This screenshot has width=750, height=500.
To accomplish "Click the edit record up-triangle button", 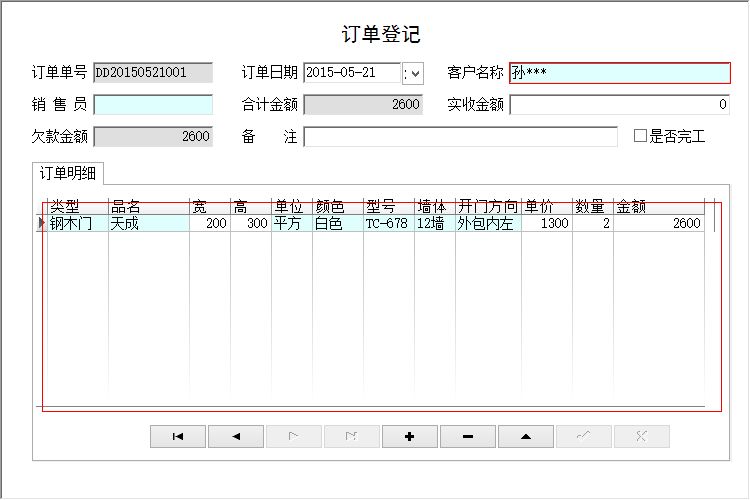I will pos(525,436).
